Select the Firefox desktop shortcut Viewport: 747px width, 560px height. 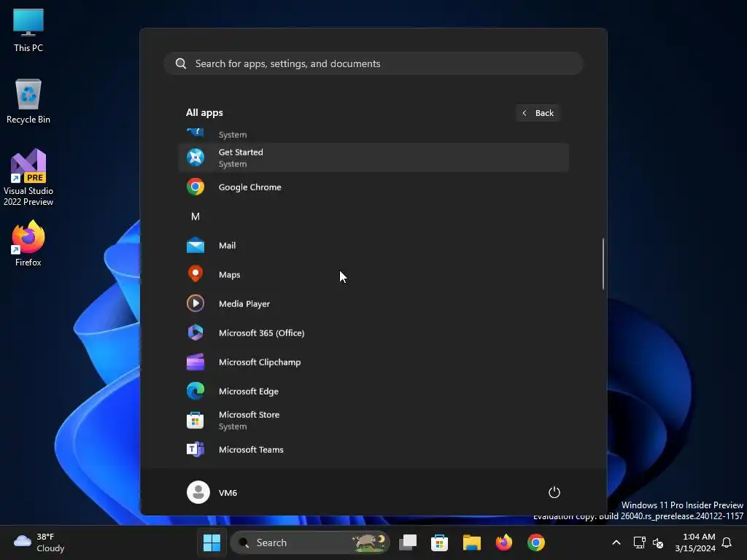click(28, 244)
